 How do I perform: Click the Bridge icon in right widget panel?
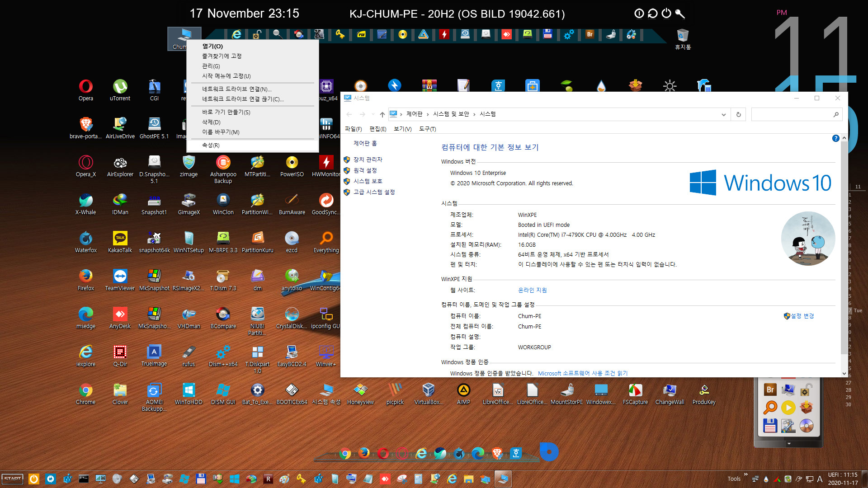point(770,389)
